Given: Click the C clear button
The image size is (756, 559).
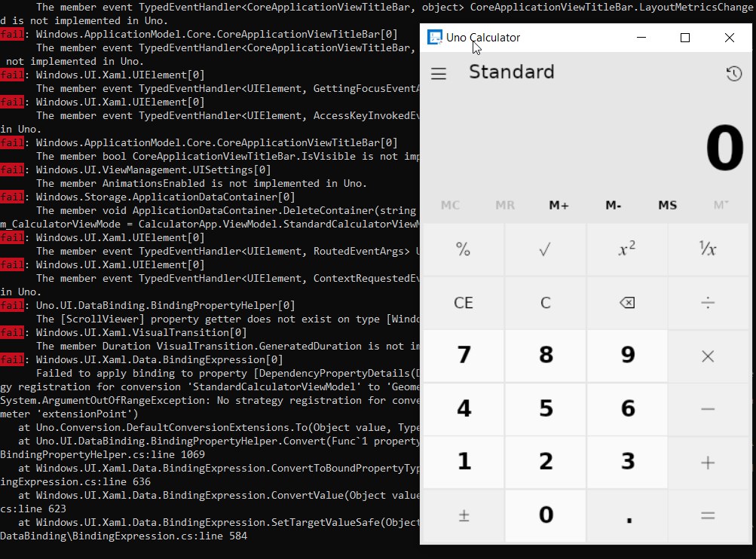Looking at the screenshot, I should click(545, 303).
